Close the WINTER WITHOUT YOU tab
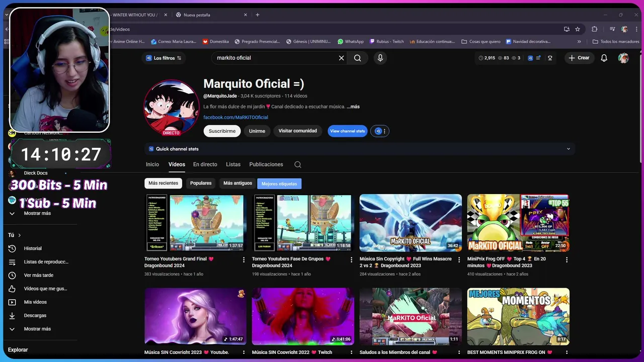 [x=166, y=15]
